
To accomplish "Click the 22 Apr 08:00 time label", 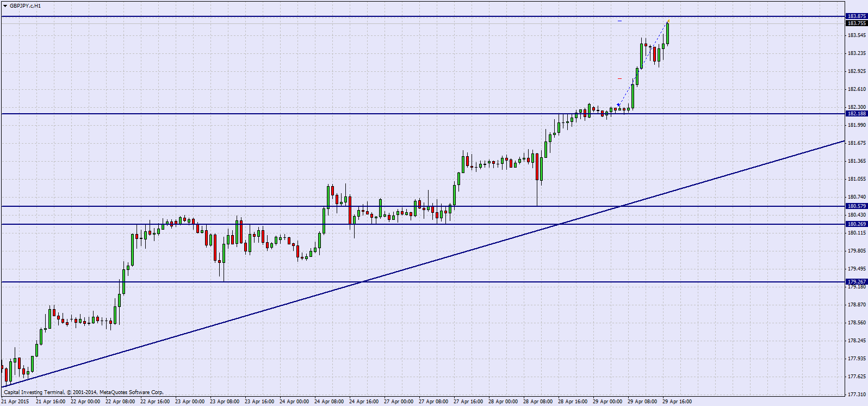I will (120, 402).
